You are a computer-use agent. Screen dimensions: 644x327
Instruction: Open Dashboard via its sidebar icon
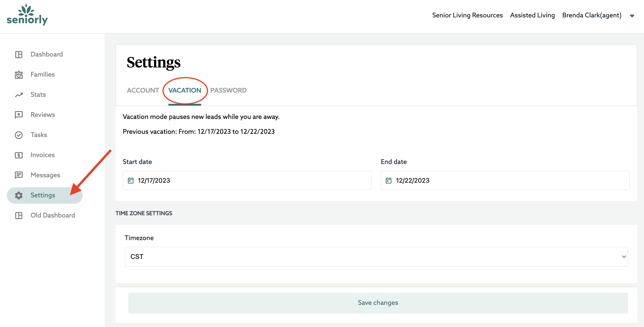click(19, 54)
